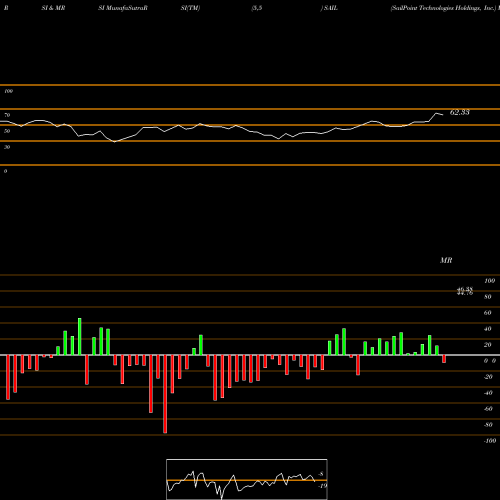Click the 30 level label on RSI chart

7,147
